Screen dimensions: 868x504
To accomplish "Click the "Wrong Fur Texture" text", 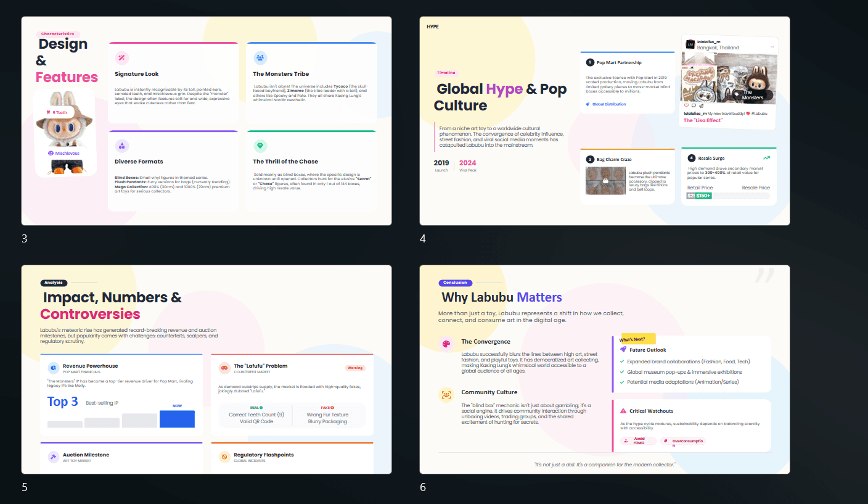I will coord(327,415).
